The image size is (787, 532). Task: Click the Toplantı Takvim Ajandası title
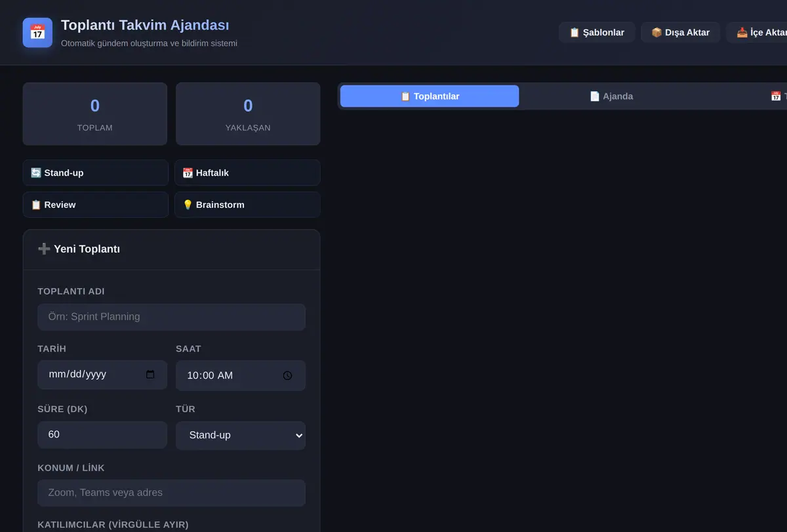point(145,25)
